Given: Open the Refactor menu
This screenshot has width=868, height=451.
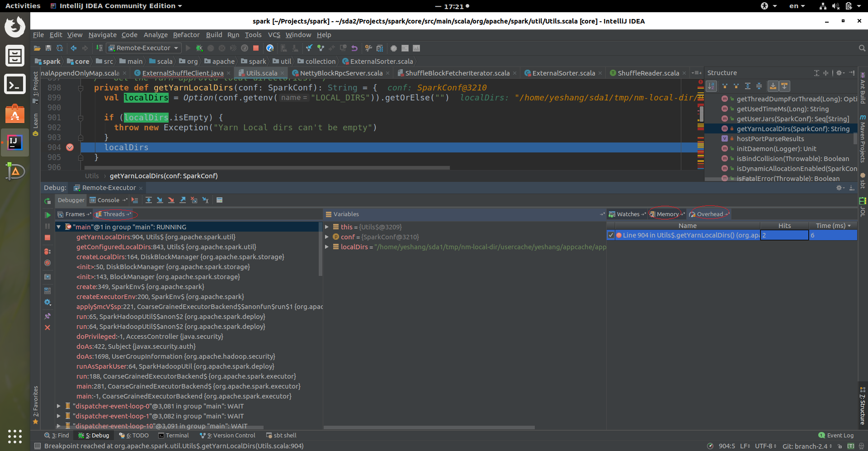Looking at the screenshot, I should [x=186, y=35].
